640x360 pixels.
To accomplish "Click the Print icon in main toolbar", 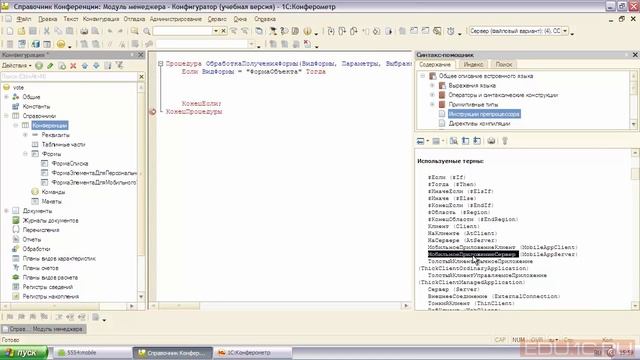I will pyautogui.click(x=84, y=31).
